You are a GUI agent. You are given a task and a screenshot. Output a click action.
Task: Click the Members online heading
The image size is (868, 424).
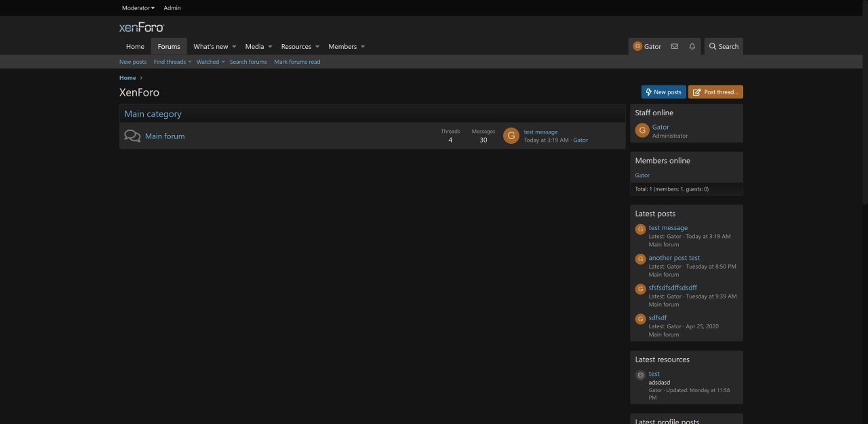(663, 161)
